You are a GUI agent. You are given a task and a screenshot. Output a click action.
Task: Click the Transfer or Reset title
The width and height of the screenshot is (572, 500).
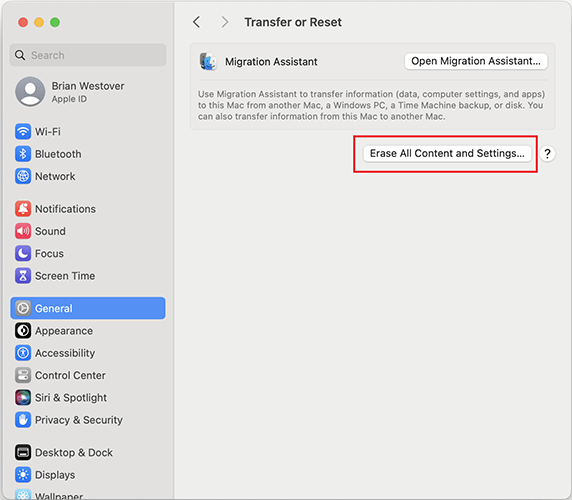click(x=293, y=22)
